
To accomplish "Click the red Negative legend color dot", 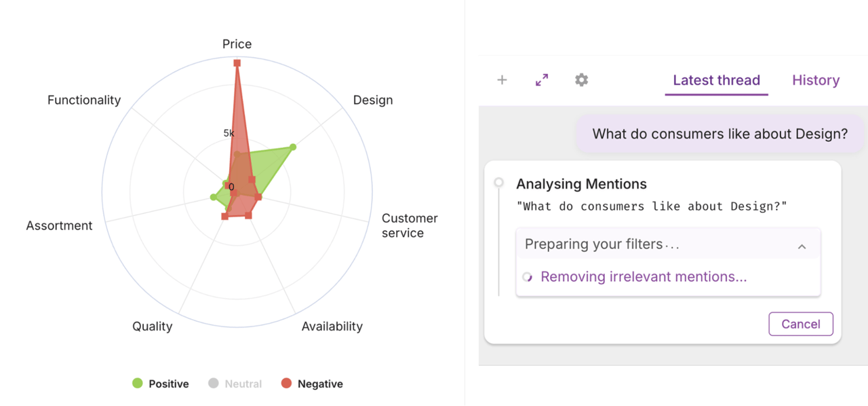I will tap(286, 384).
